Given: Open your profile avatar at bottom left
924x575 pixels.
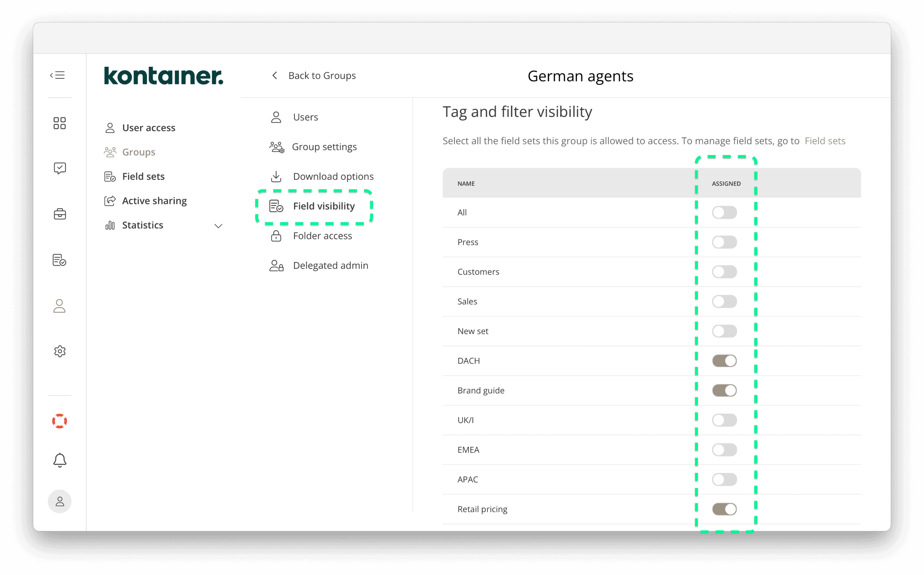Looking at the screenshot, I should tap(59, 501).
